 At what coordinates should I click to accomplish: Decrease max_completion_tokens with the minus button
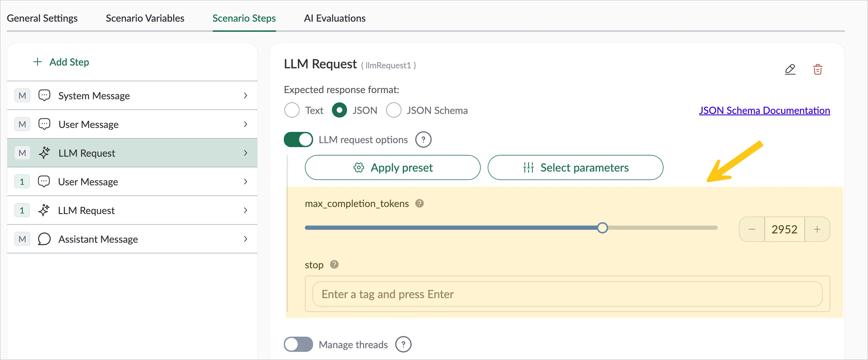[x=752, y=229]
